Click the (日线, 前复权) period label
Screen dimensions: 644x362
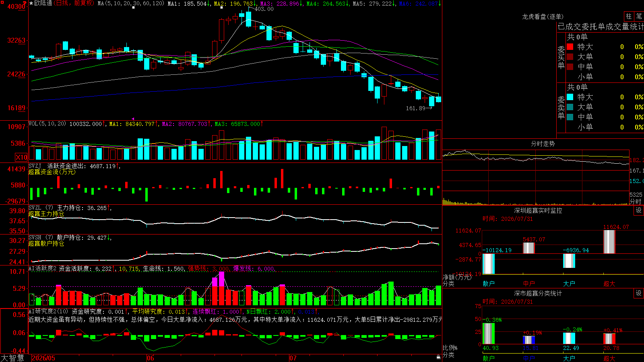coord(74,3)
